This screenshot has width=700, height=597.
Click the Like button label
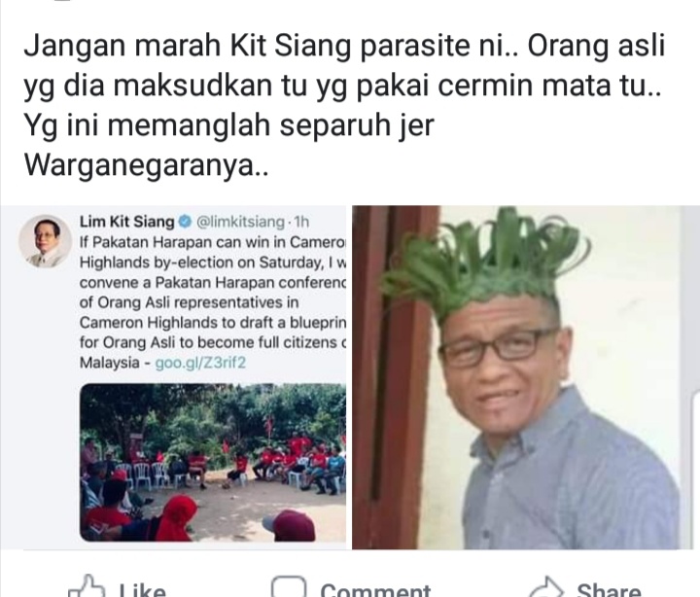142,590
